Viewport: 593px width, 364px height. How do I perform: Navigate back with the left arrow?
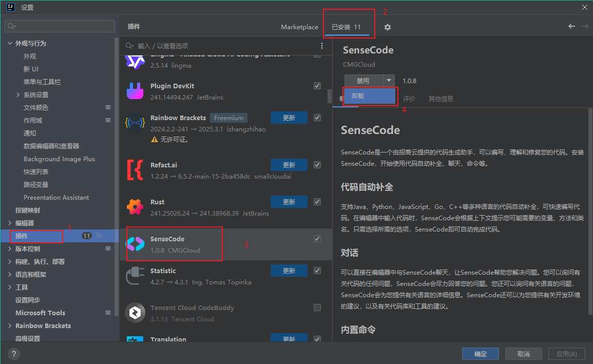coord(571,26)
